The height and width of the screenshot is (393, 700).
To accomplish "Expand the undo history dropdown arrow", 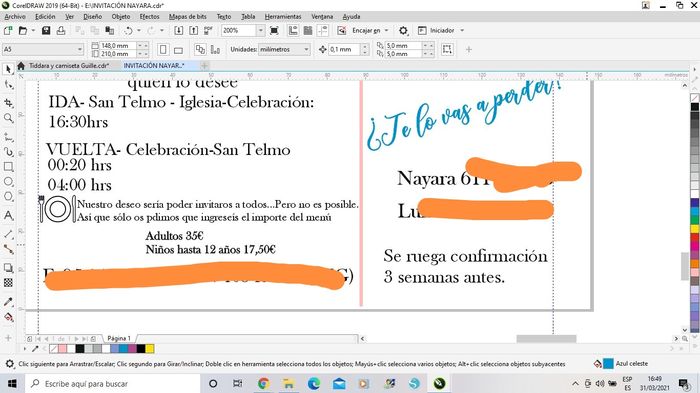I will 138,30.
